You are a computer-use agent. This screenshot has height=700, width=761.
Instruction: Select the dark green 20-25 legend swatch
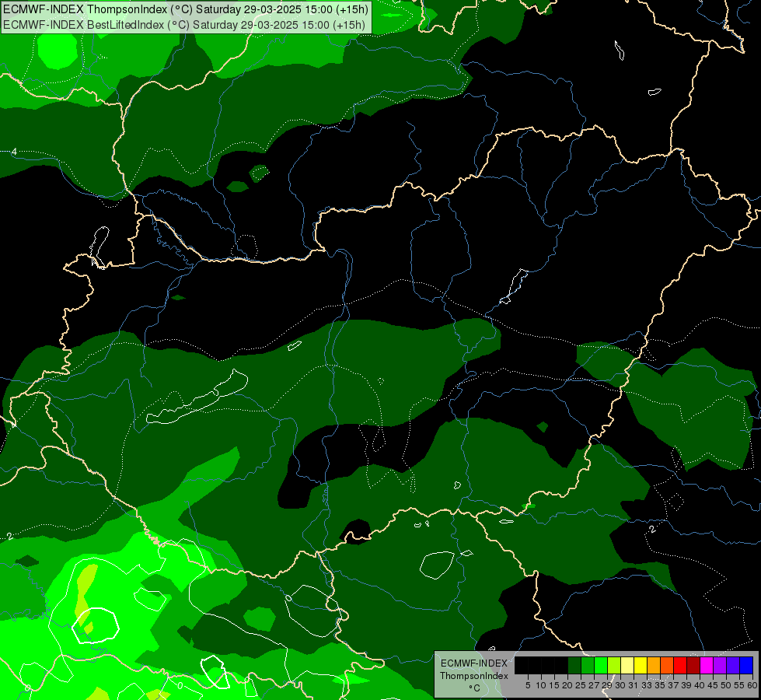(x=574, y=665)
